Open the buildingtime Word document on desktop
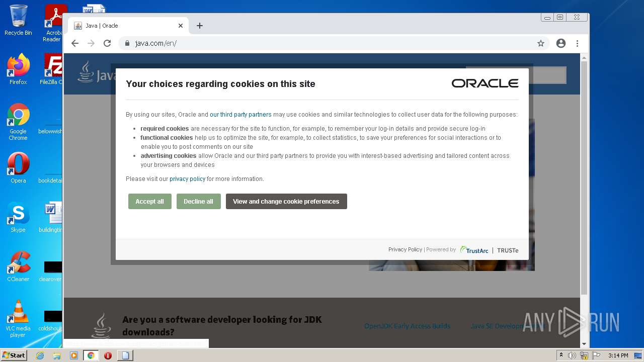 [51, 217]
